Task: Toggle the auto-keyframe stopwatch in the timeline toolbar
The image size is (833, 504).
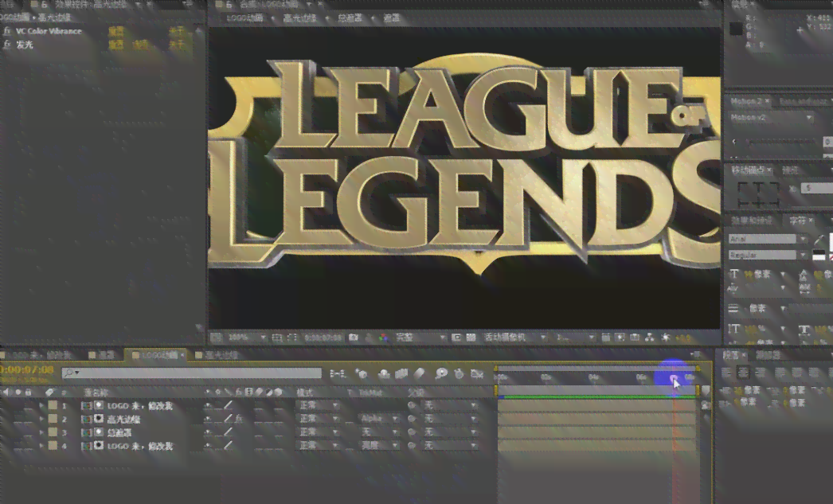Action: (x=459, y=374)
